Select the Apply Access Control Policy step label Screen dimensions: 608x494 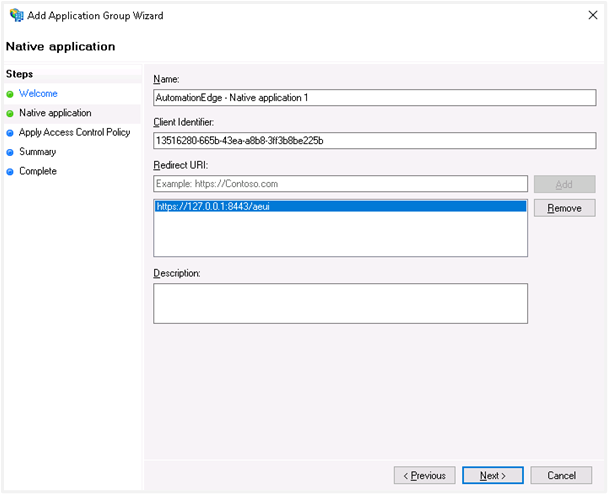[74, 132]
